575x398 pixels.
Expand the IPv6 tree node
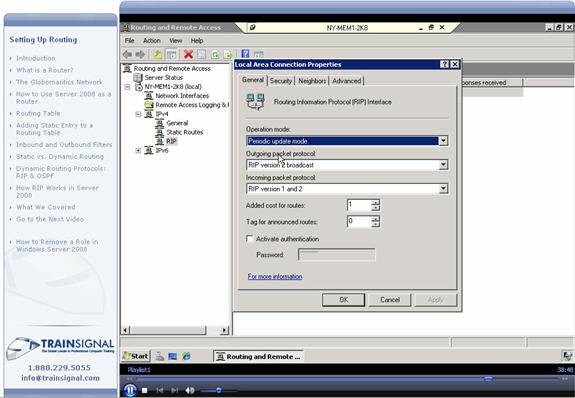pyautogui.click(x=138, y=150)
